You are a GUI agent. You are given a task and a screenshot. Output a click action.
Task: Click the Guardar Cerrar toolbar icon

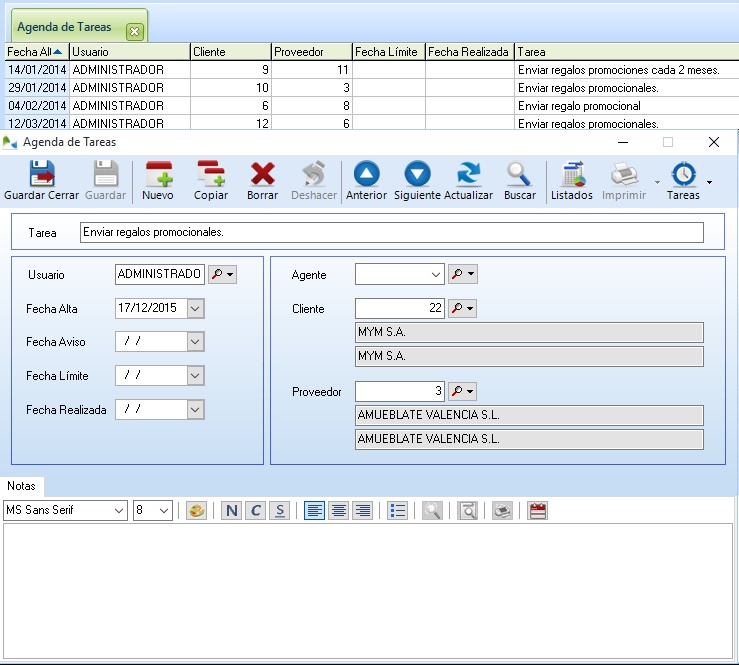pyautogui.click(x=41, y=175)
